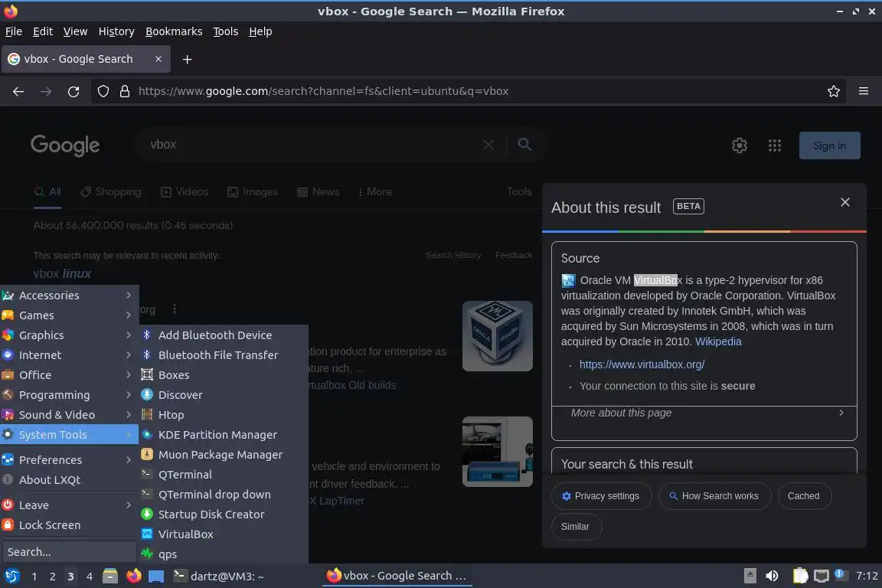
Task: Launch Boxes from System Tools
Action: [224, 374]
